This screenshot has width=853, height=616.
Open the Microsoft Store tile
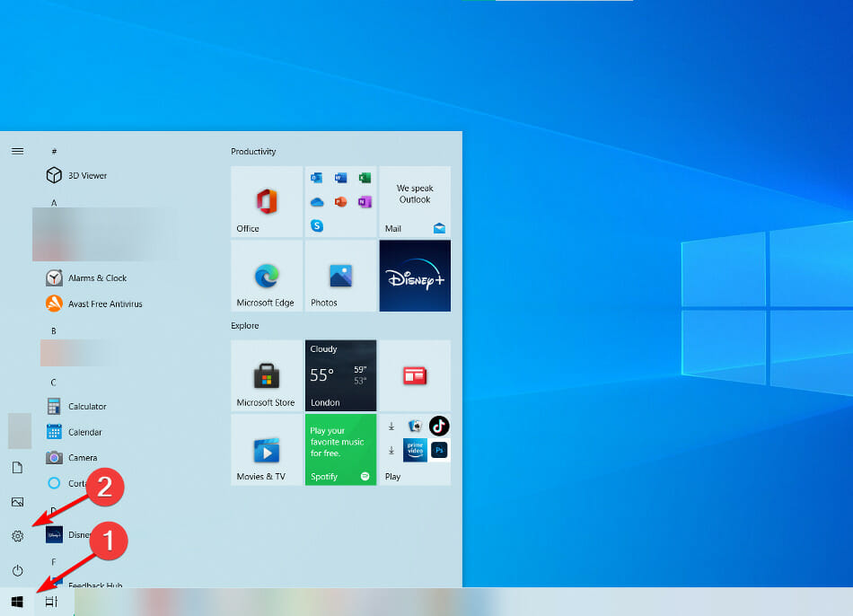(x=267, y=375)
